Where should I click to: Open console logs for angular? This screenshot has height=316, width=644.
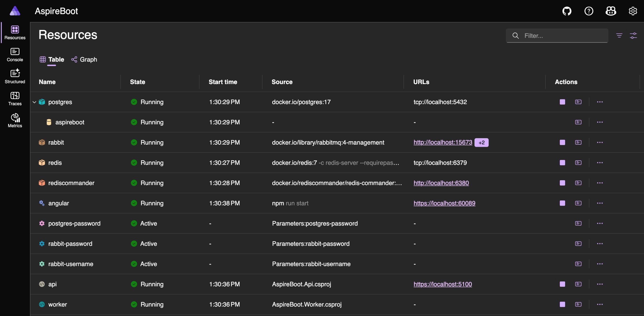coord(578,203)
